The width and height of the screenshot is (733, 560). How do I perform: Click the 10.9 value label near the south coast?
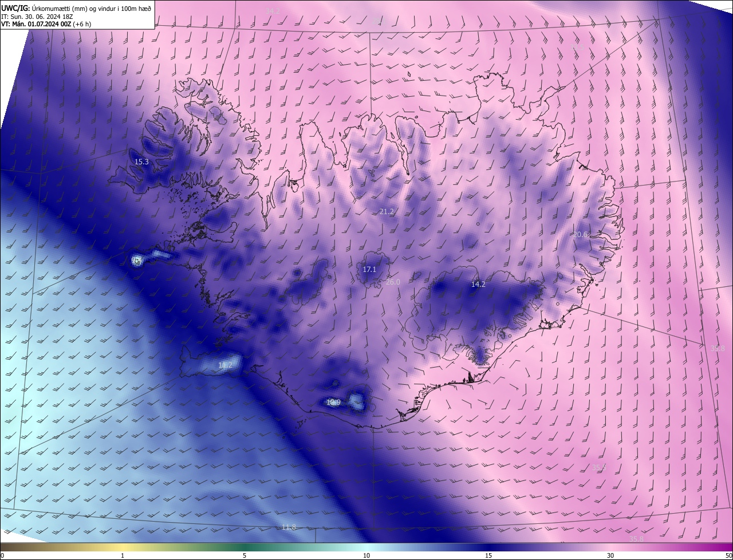click(333, 403)
